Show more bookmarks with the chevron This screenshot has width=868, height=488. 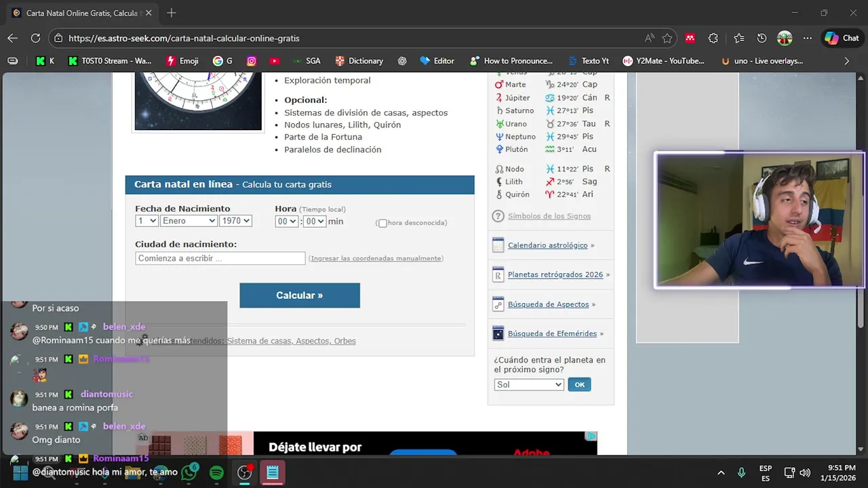pyautogui.click(x=846, y=61)
